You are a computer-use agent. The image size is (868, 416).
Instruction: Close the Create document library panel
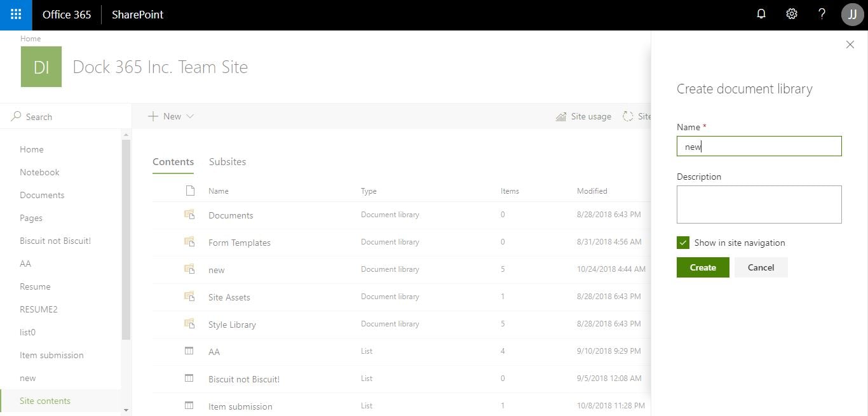(850, 44)
